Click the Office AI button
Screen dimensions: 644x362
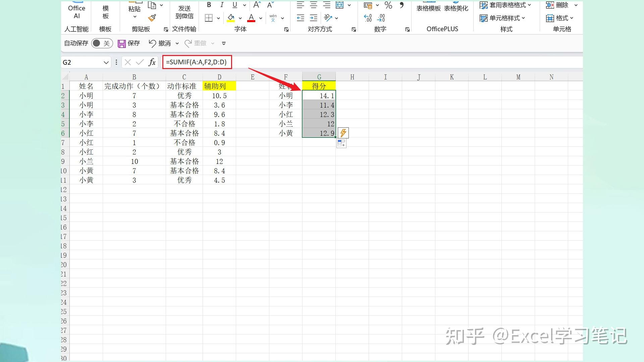click(x=77, y=12)
